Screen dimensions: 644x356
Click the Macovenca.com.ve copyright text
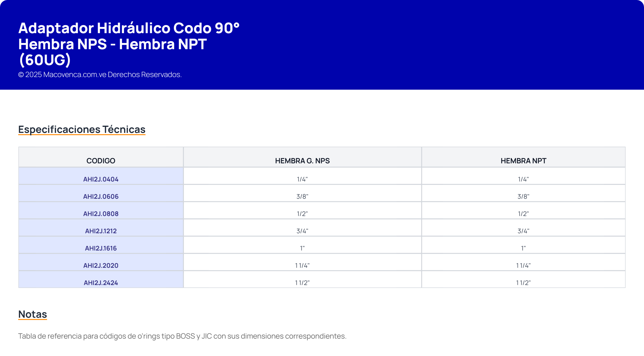[100, 75]
